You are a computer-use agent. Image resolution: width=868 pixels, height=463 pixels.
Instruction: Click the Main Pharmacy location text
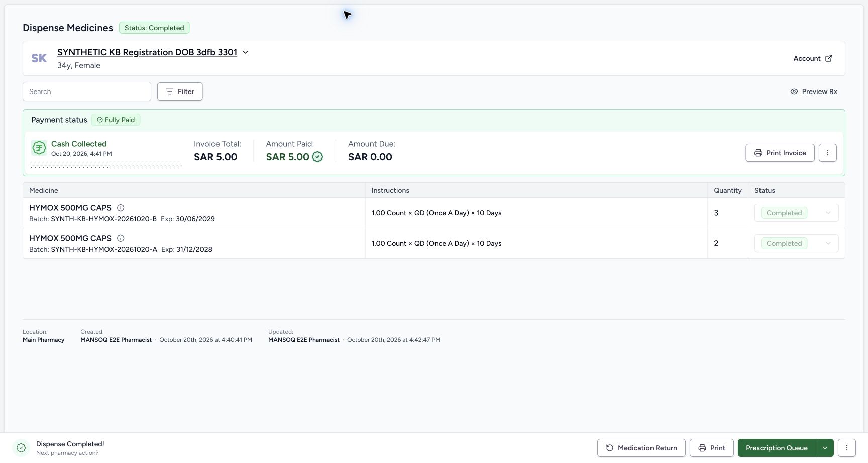pos(44,340)
